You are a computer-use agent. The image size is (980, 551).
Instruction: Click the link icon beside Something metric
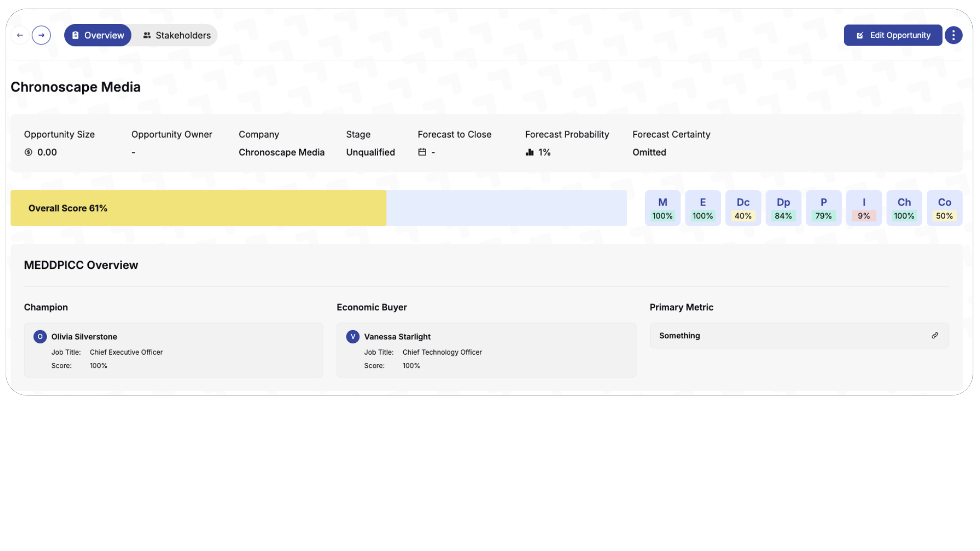[935, 336]
